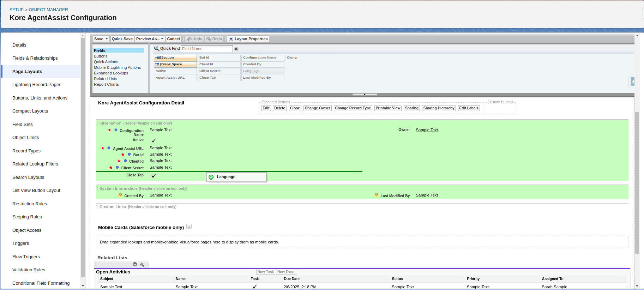Screen dimensions: 644x290
Task: Clear the Quick Find field with the X icon
Action: coord(236,49)
